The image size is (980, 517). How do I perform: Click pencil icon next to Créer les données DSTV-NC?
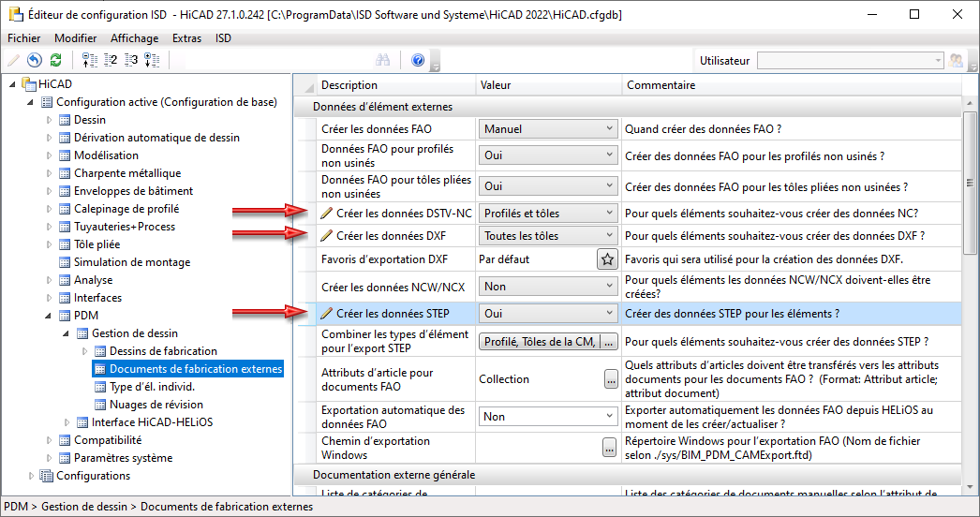(x=326, y=214)
